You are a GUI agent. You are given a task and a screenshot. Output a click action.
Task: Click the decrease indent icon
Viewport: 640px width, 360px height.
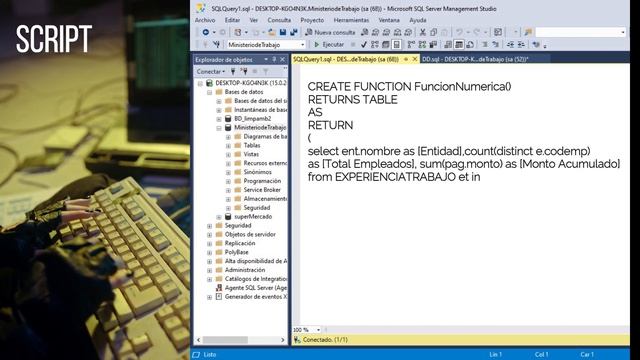point(510,44)
